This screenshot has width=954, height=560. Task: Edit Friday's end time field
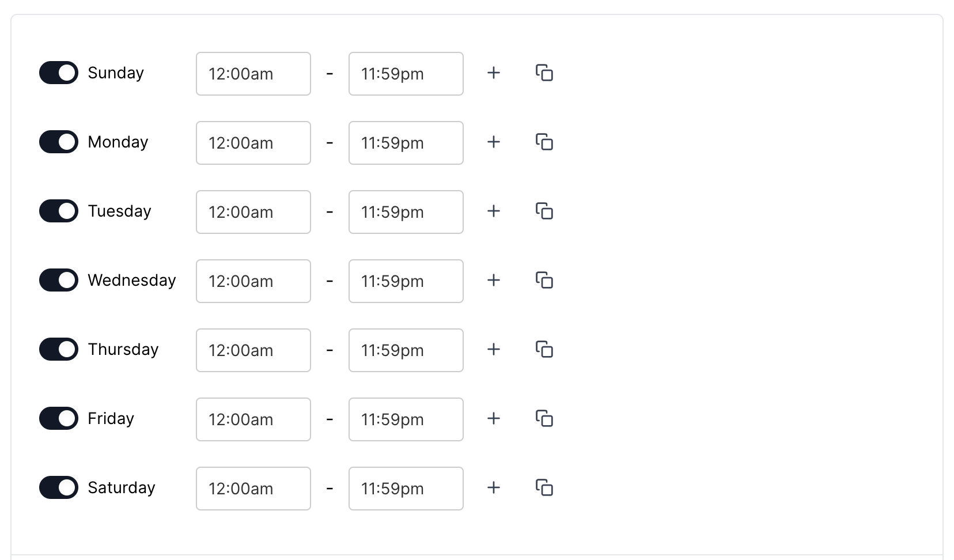pyautogui.click(x=406, y=419)
